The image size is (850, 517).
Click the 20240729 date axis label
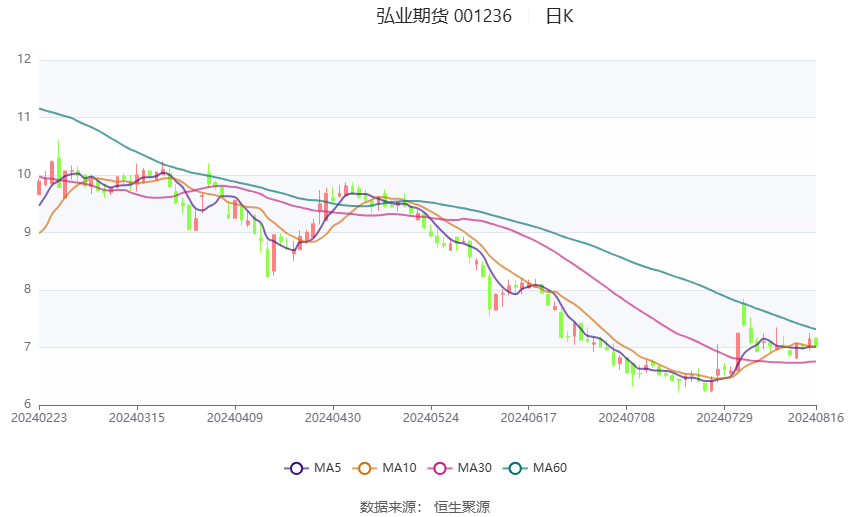pos(724,416)
